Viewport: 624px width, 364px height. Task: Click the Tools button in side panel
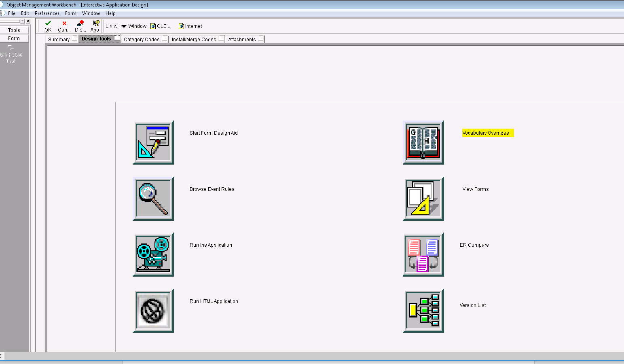tap(14, 30)
